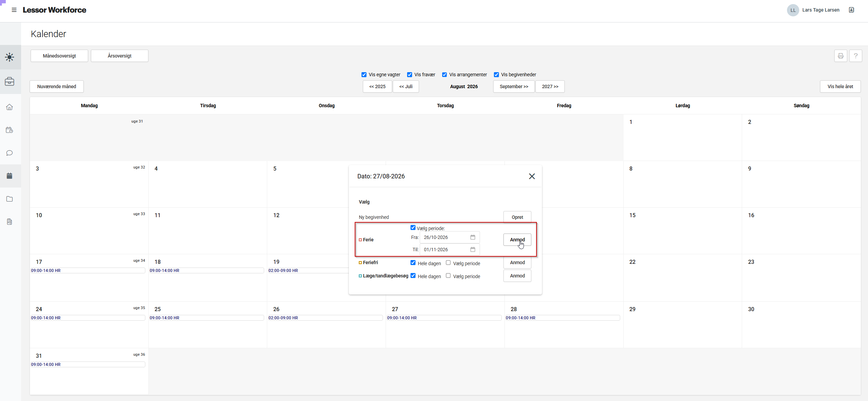
Task: Select calendar day 30 Sunday
Action: click(801, 325)
